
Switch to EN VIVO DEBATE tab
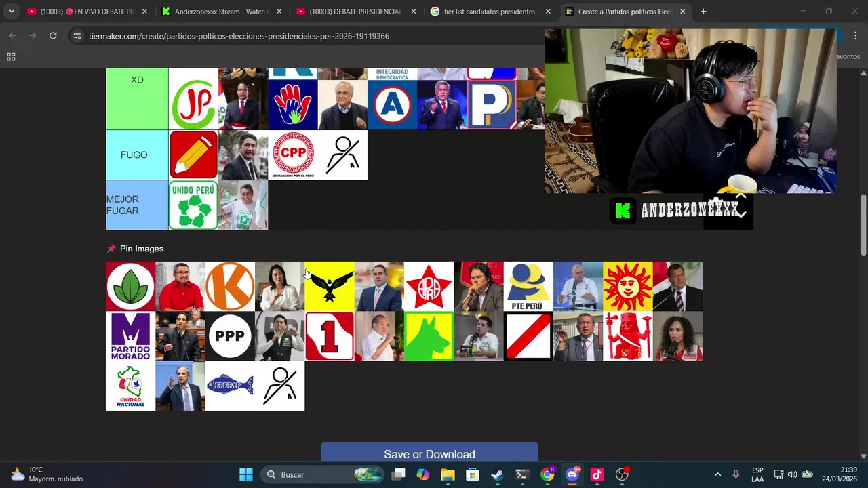87,12
